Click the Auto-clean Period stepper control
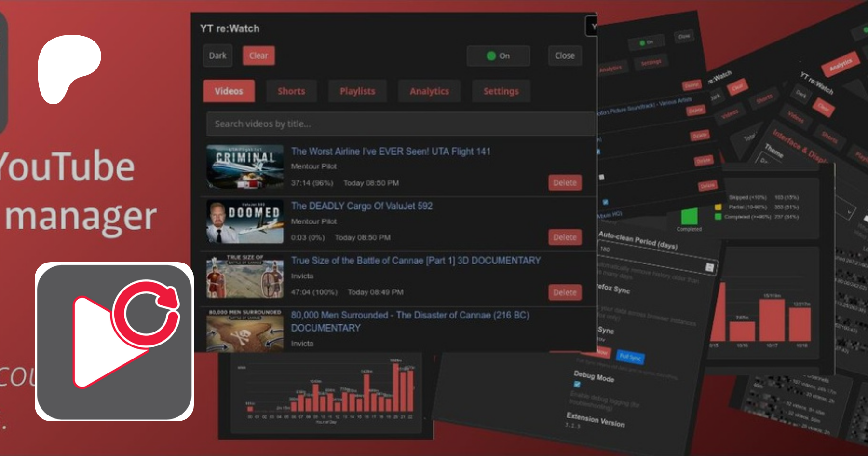Screen dimensions: 868x456 [709, 267]
